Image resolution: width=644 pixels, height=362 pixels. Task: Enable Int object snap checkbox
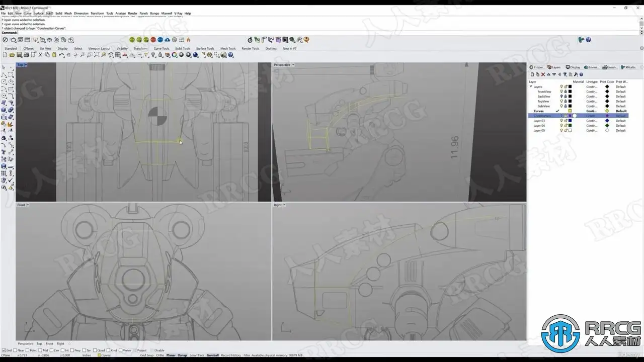(x=63, y=350)
